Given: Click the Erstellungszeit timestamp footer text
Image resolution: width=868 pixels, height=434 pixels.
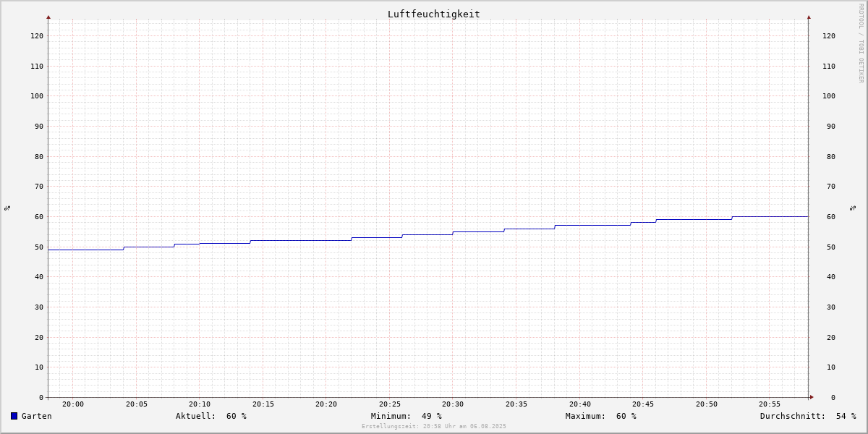Looking at the screenshot, I should pos(434,426).
